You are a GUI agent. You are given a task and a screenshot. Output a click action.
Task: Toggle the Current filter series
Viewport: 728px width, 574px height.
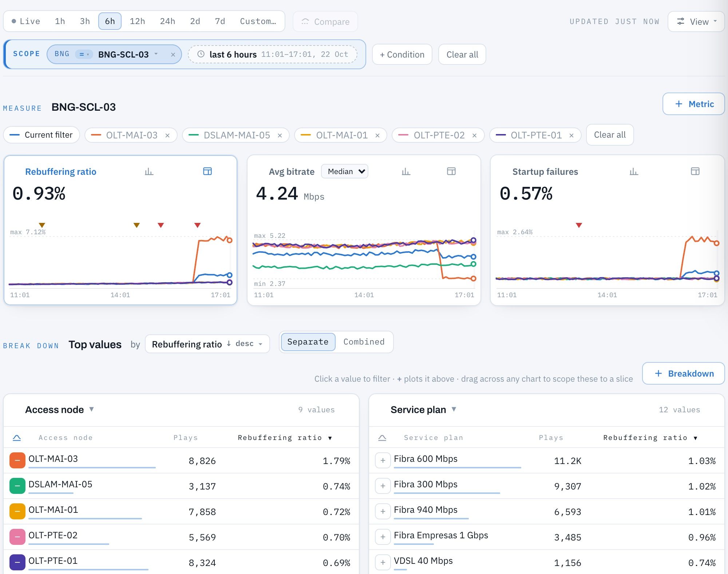pyautogui.click(x=41, y=135)
